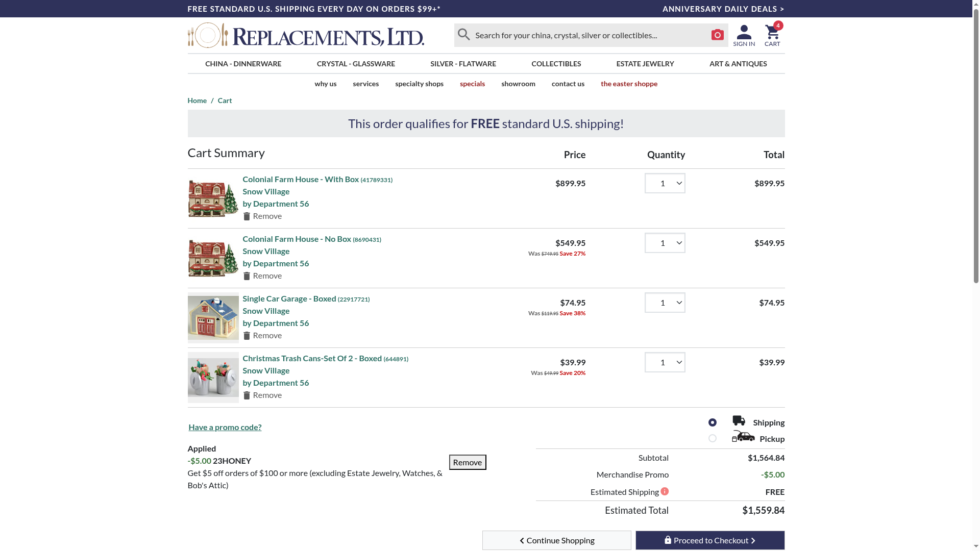Open the China - Dinnerware menu
Screen dimensions: 980x551
pyautogui.click(x=243, y=64)
